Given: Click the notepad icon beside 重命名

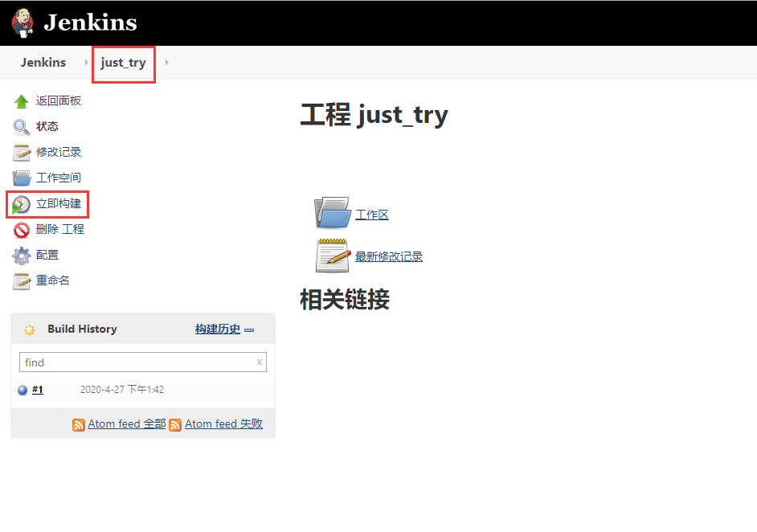Looking at the screenshot, I should click(x=21, y=281).
